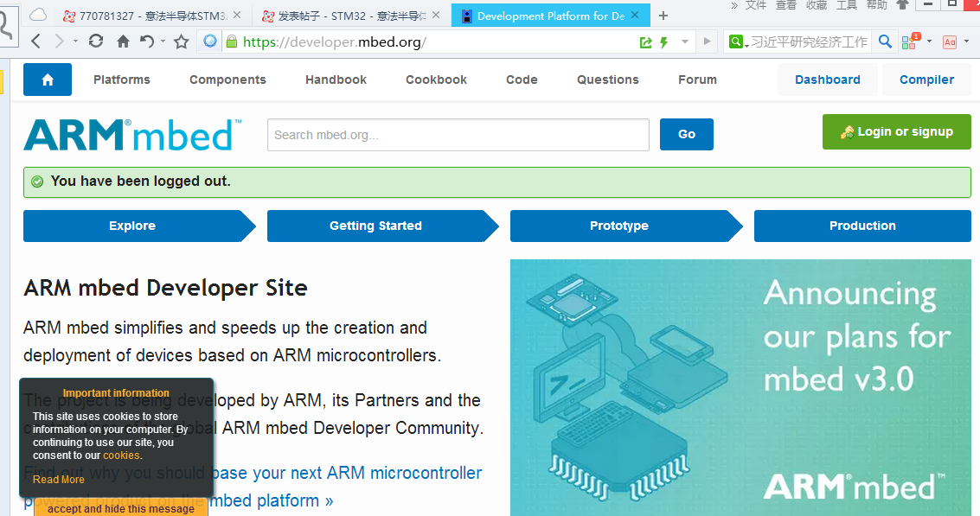Open the Cookbook nav item

436,80
